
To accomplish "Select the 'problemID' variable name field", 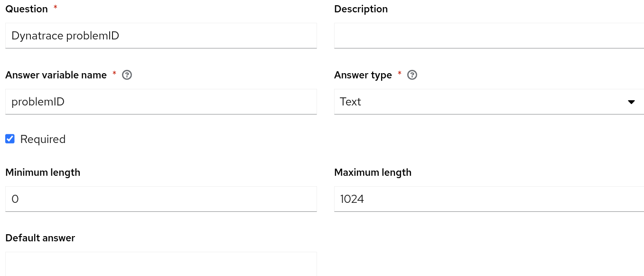I will click(161, 102).
